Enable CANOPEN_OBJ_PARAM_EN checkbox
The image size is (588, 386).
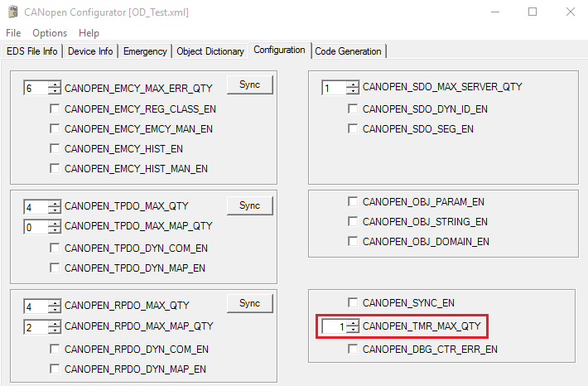pos(353,201)
